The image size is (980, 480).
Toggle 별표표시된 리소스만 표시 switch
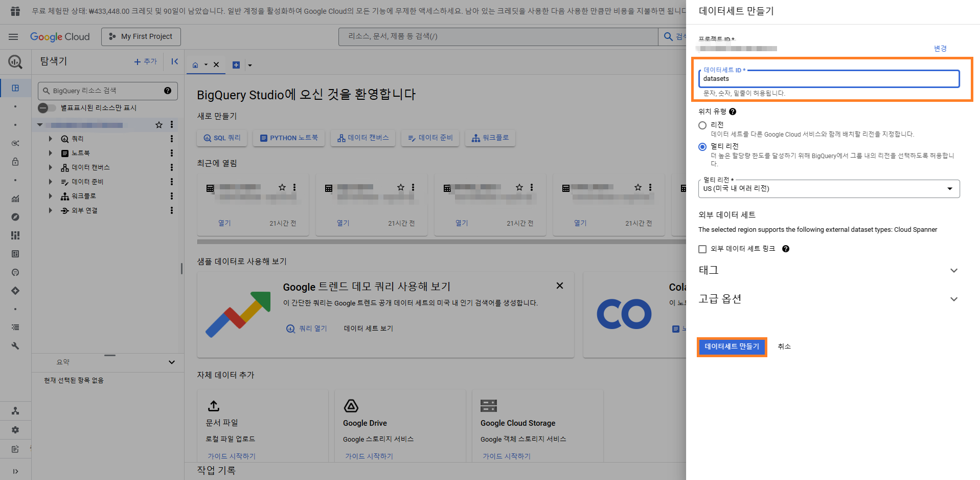(47, 108)
